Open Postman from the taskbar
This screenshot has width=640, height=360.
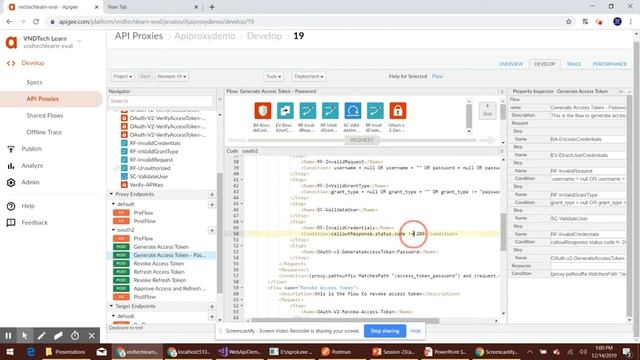(336, 351)
